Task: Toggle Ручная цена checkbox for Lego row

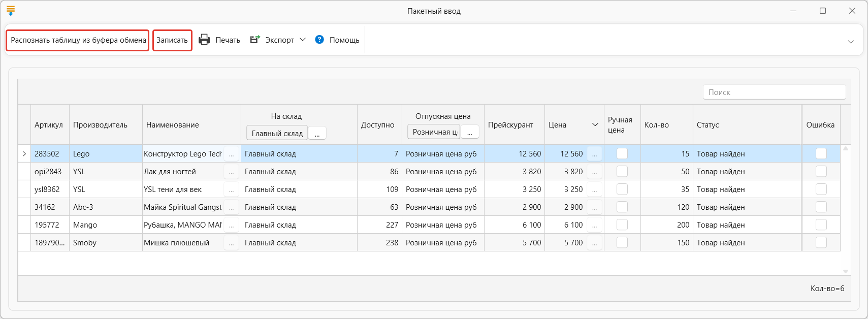Action: click(x=622, y=153)
